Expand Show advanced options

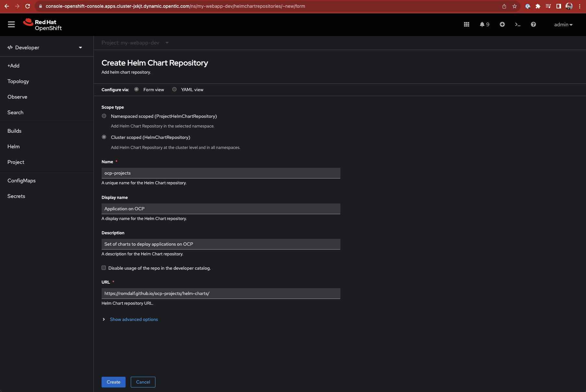pos(134,320)
